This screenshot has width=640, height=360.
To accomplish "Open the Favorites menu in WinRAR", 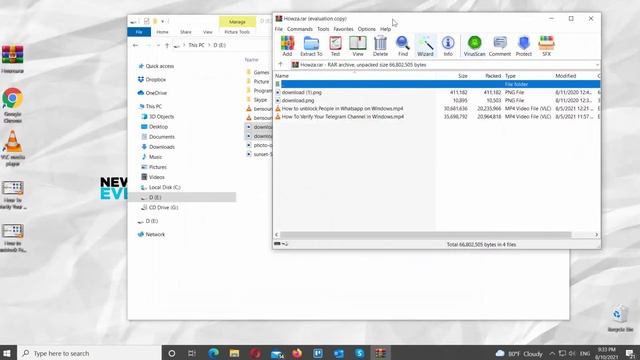I will click(343, 29).
